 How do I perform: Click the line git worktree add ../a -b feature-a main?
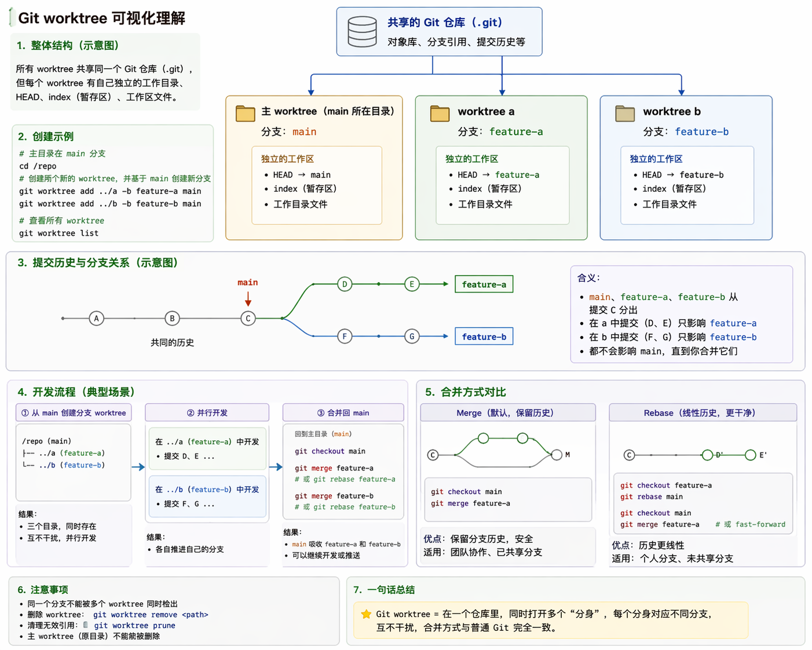tap(110, 191)
